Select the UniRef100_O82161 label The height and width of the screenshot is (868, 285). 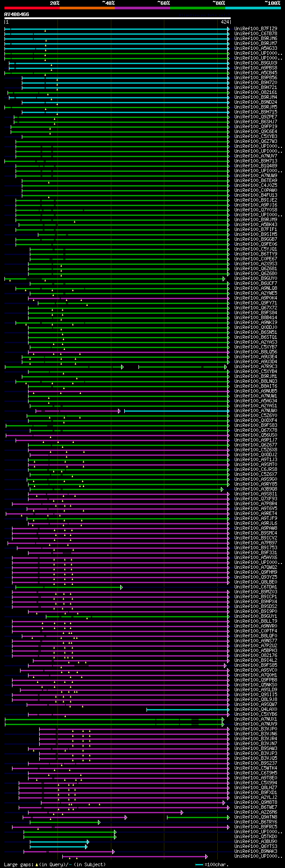256,93
